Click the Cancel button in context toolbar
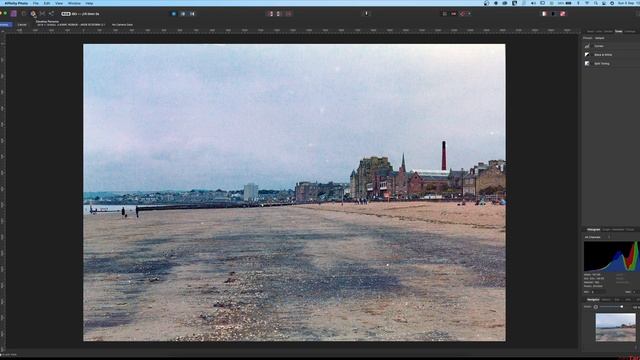This screenshot has width=640, height=360. 22,24
